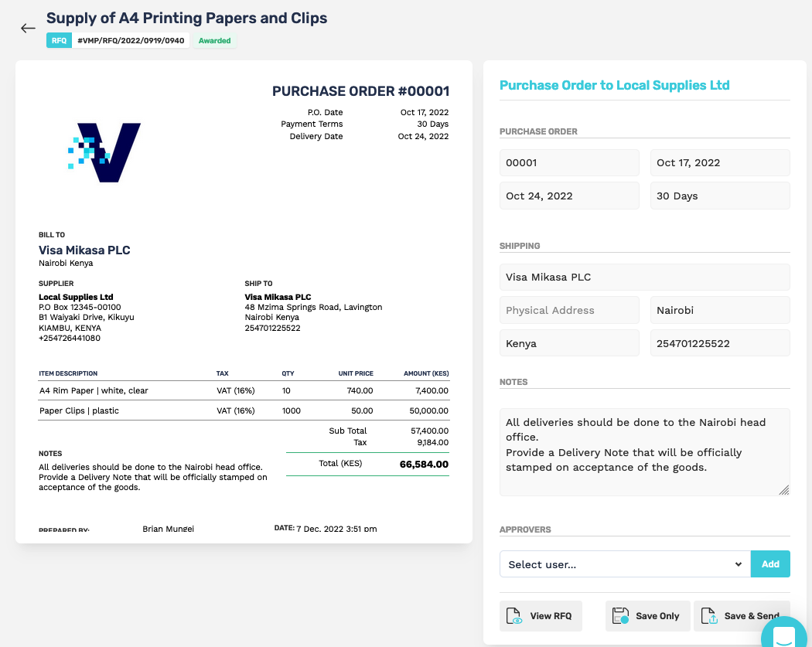Click the View RFQ button

(541, 615)
